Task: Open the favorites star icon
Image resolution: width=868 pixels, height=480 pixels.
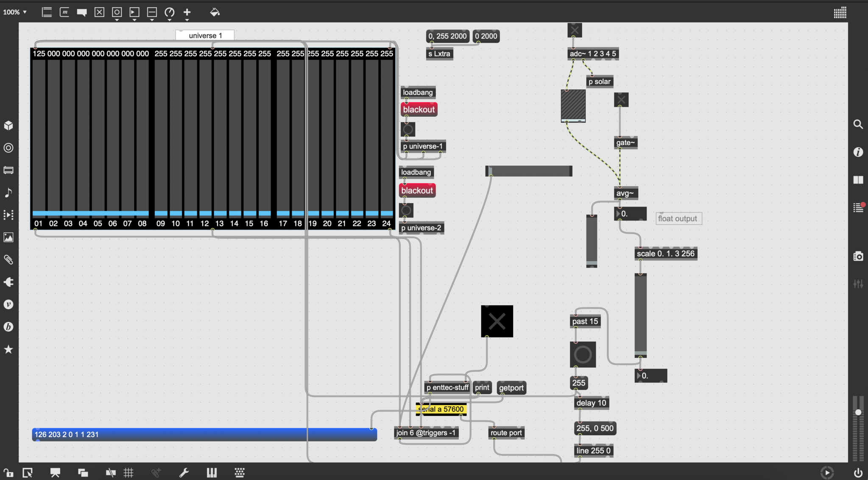Action: click(x=8, y=349)
